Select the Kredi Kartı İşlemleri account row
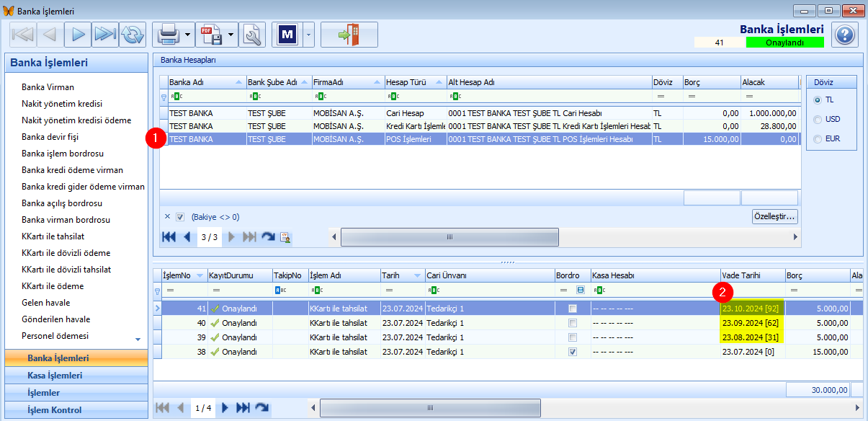This screenshot has height=421, width=868. click(x=480, y=126)
